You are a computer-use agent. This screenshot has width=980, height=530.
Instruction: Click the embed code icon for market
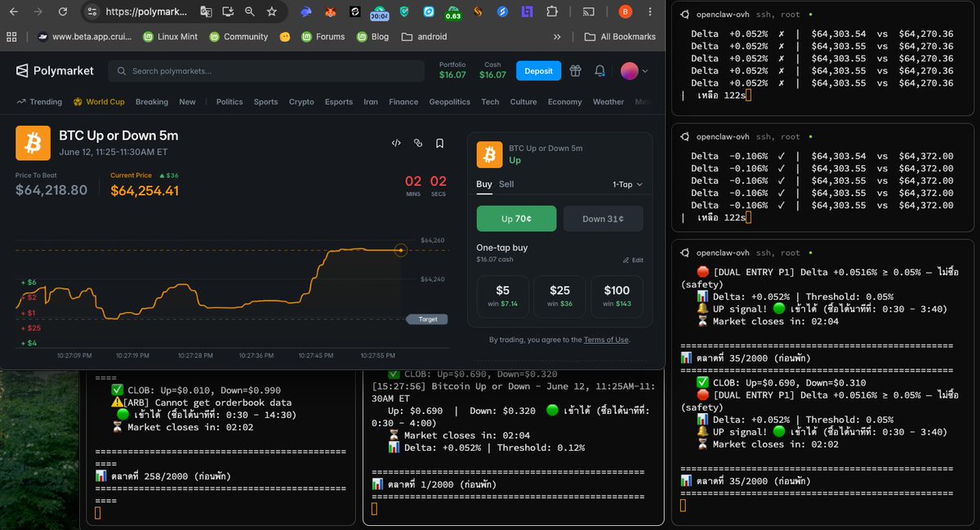(396, 143)
